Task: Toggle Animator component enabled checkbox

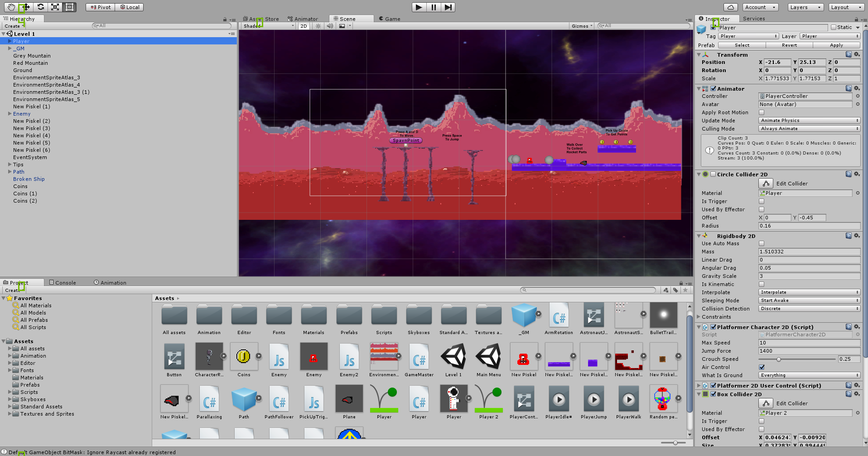Action: (713, 89)
